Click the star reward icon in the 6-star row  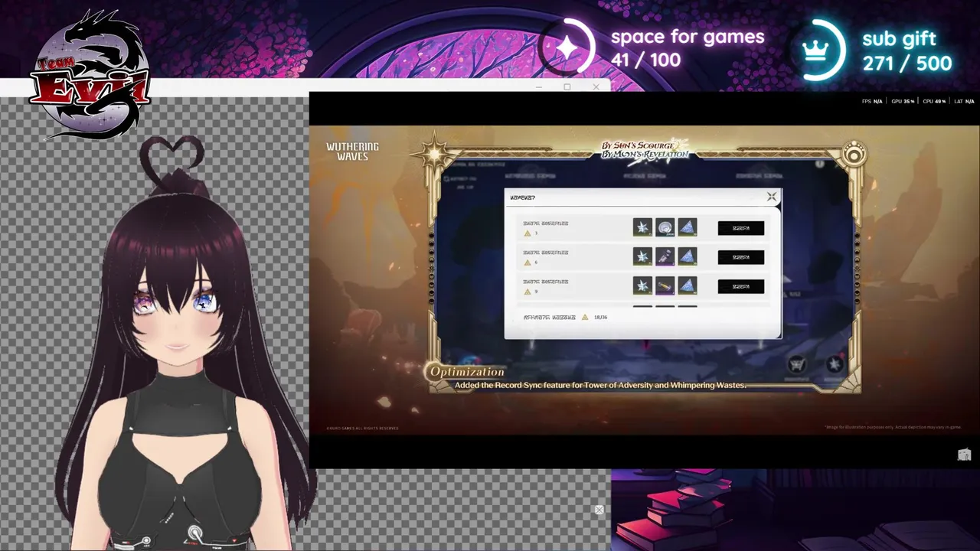point(642,256)
